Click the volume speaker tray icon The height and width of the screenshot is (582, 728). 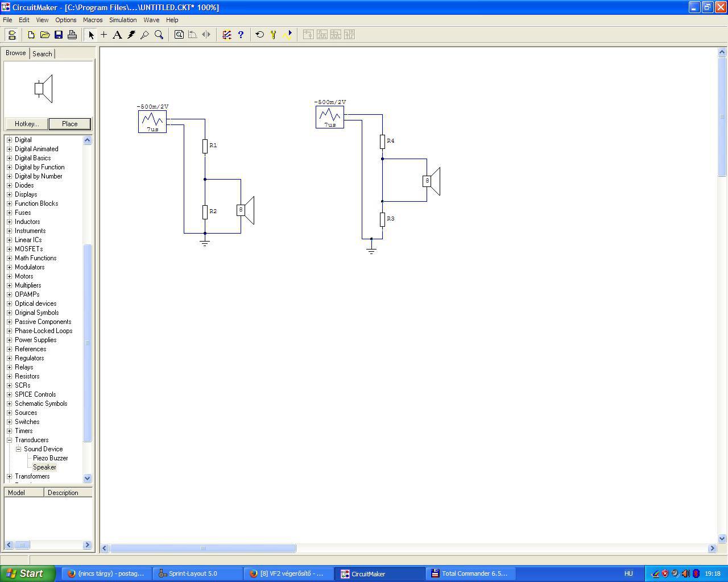685,573
